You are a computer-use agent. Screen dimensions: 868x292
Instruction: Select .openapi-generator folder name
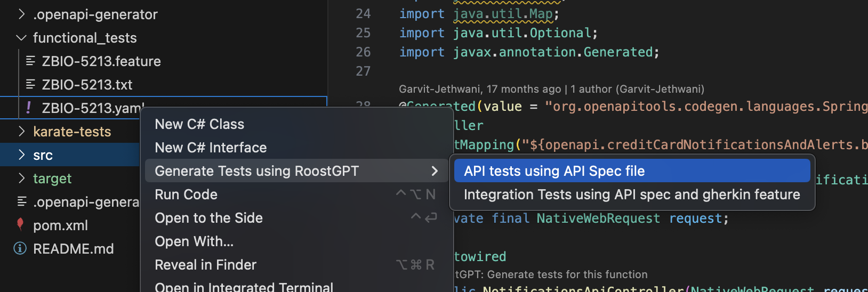coord(95,14)
